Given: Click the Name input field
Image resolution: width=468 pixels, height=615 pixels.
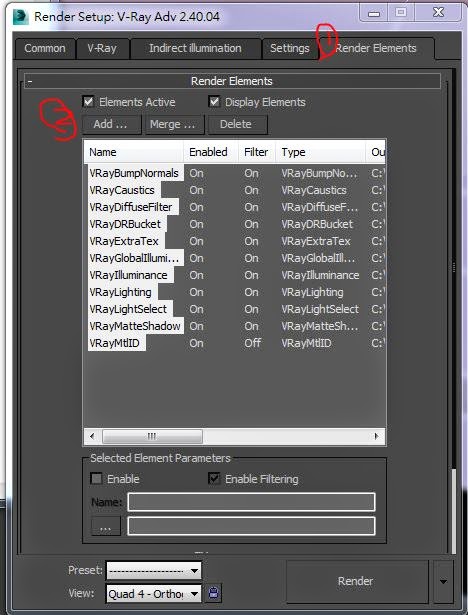Looking at the screenshot, I should pyautogui.click(x=251, y=502).
